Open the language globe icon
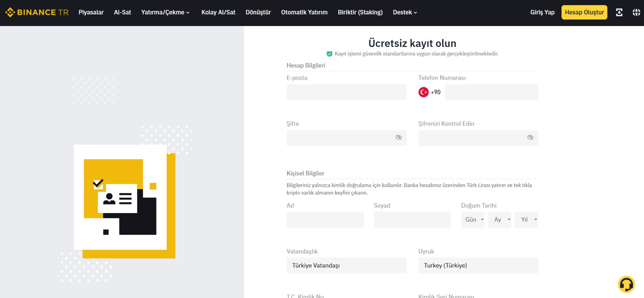644x298 pixels. coord(636,12)
